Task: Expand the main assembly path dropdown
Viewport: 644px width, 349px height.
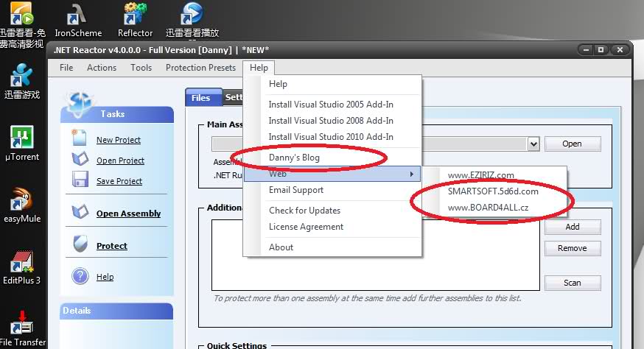Action: (x=533, y=144)
